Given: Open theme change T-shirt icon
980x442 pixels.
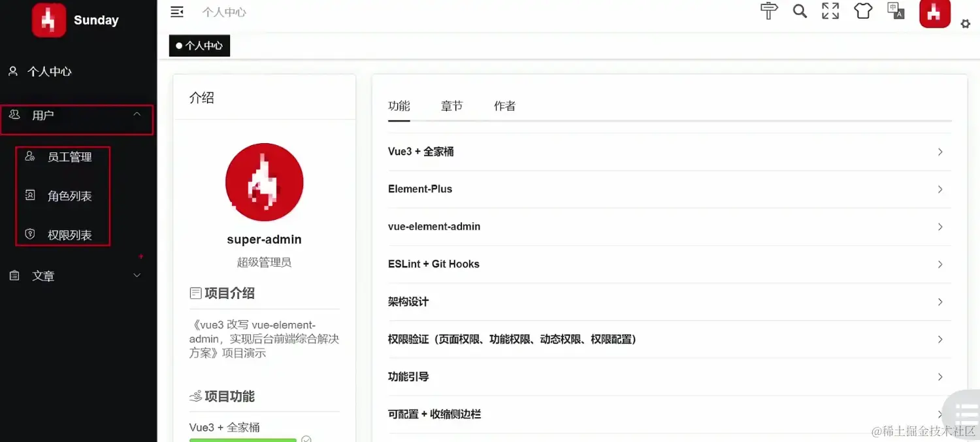Looking at the screenshot, I should [863, 11].
